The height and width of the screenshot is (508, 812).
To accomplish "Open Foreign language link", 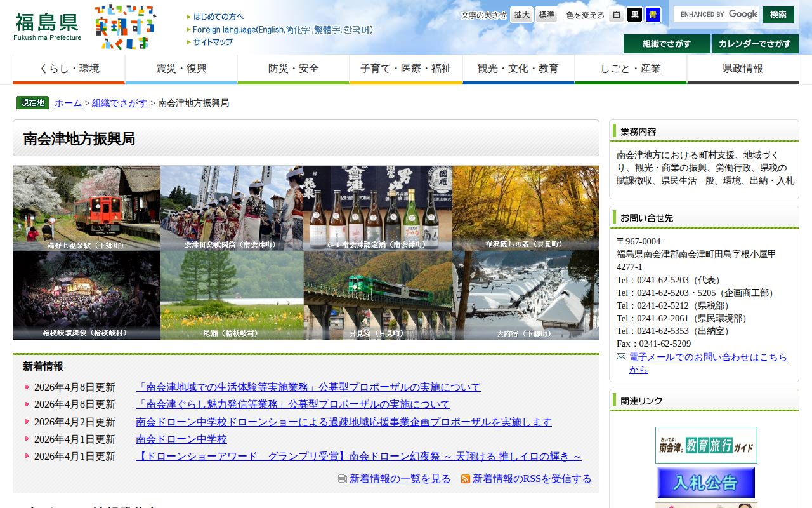I will click(x=280, y=29).
